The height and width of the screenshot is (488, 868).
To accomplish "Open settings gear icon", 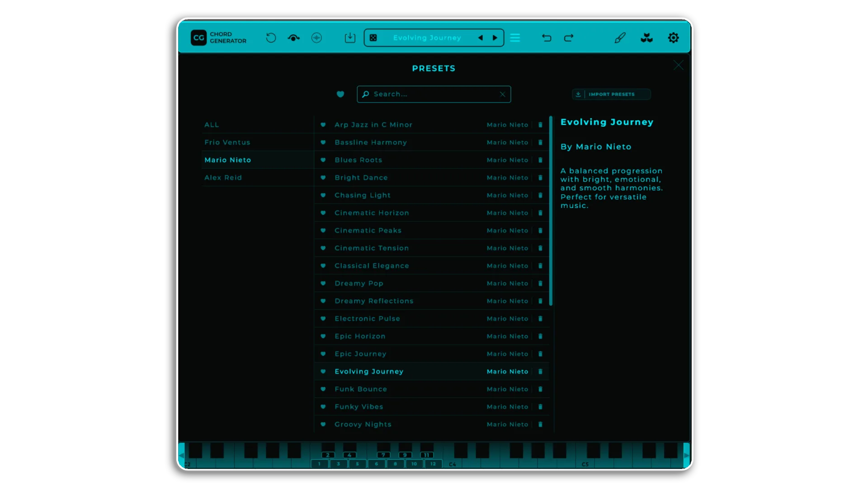I will click(674, 38).
